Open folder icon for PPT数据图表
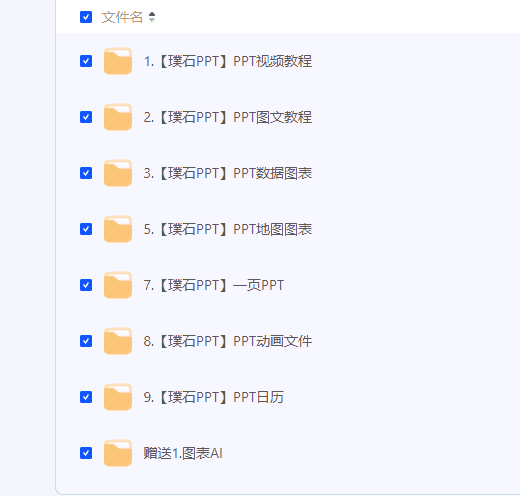520x496 pixels. [118, 173]
